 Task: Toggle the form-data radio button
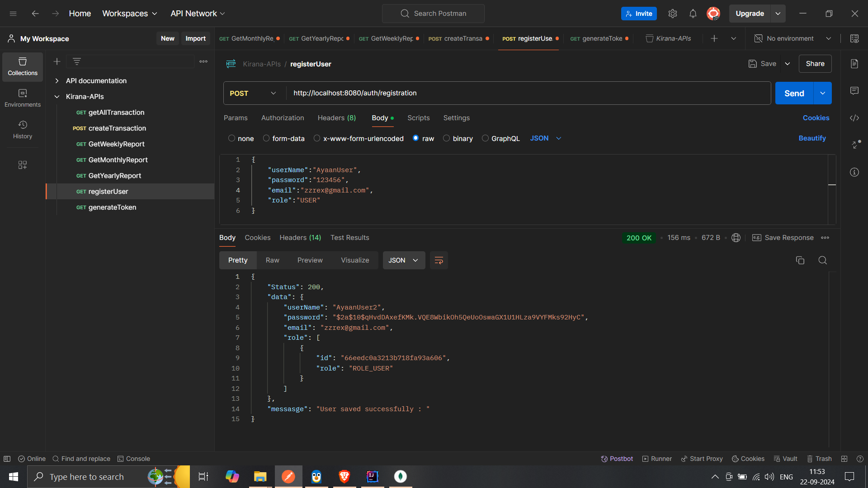(266, 138)
